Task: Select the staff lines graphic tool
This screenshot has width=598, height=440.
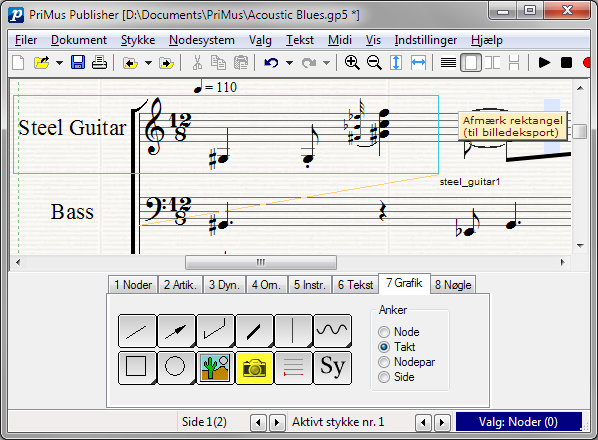Action: point(293,368)
